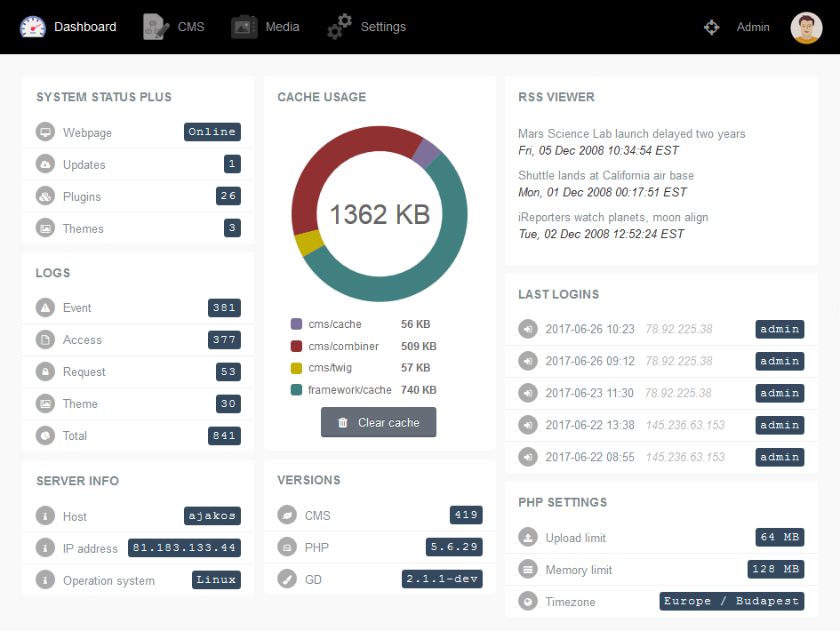
Task: Click the PHP version icon
Action: (287, 547)
